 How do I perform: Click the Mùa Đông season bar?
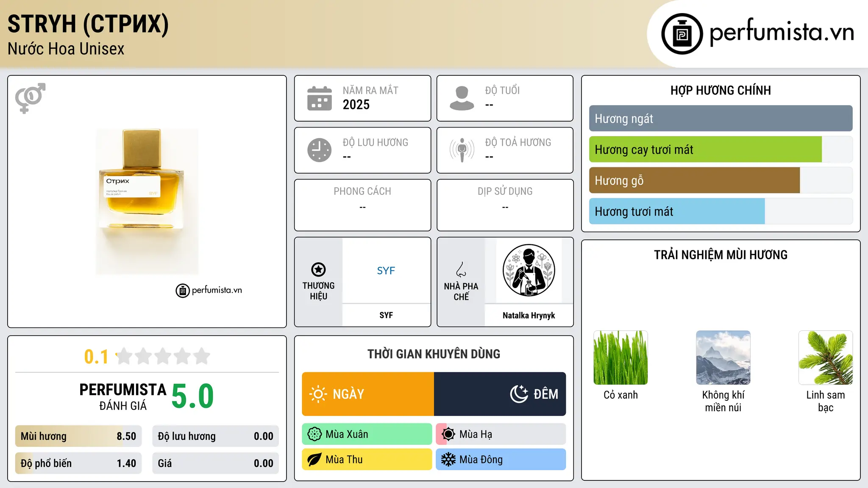[x=501, y=460]
